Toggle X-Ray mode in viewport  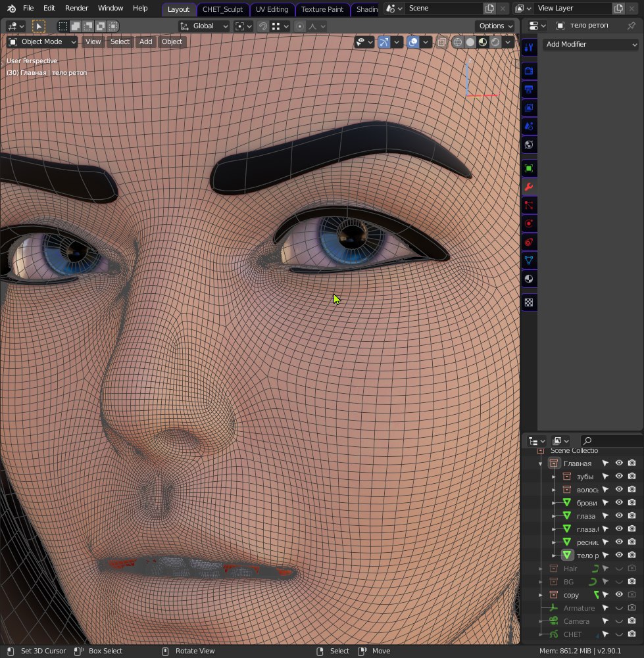(x=441, y=42)
